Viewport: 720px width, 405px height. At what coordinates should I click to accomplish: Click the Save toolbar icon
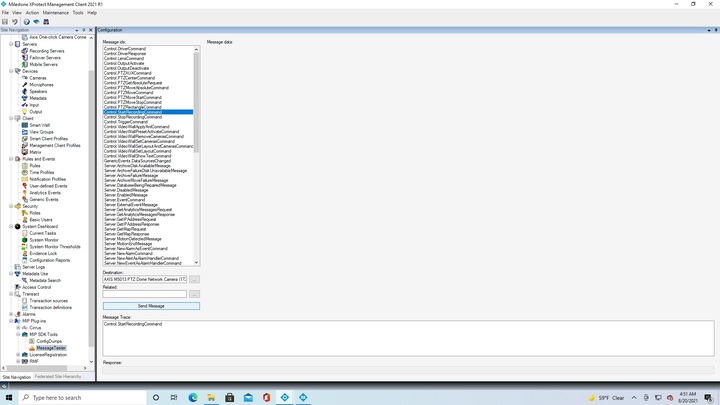[x=5, y=21]
